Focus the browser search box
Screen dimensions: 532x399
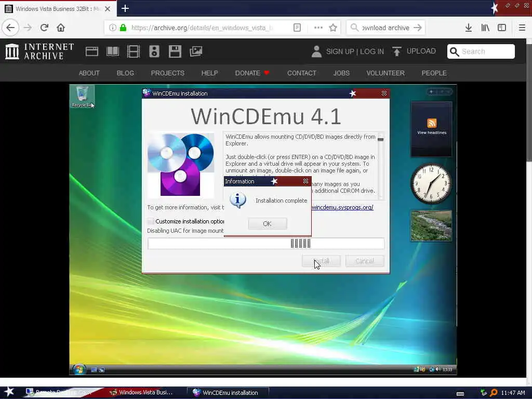(x=385, y=28)
